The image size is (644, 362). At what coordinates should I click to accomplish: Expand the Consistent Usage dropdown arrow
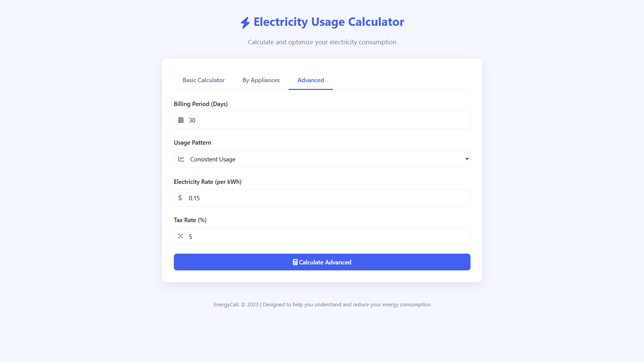pyautogui.click(x=467, y=159)
